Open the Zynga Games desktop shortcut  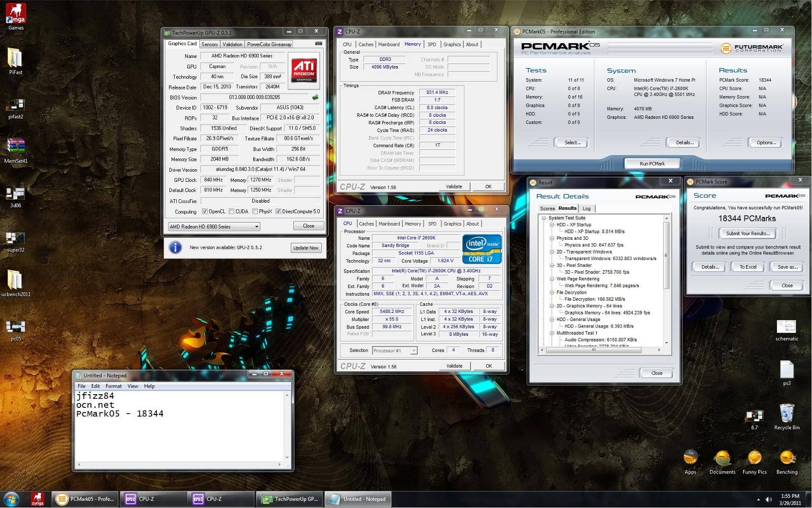(16, 17)
